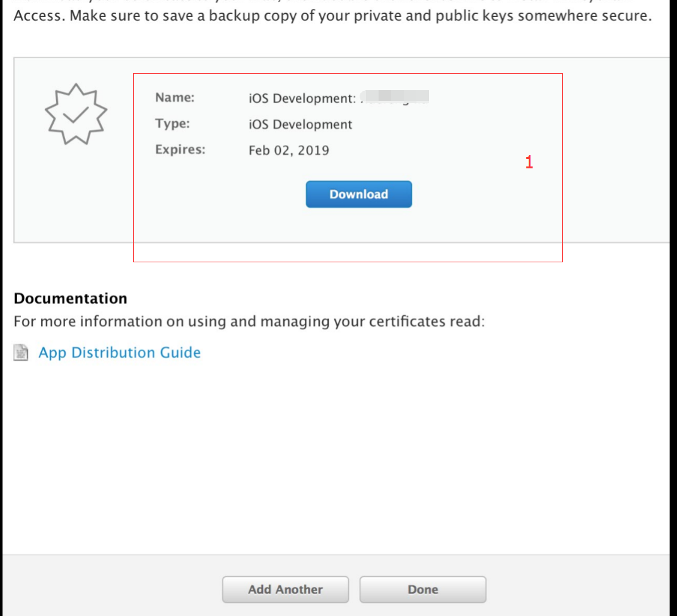Viewport: 677px width, 616px height.
Task: Click the word 'Access.' at the top
Action: point(38,16)
